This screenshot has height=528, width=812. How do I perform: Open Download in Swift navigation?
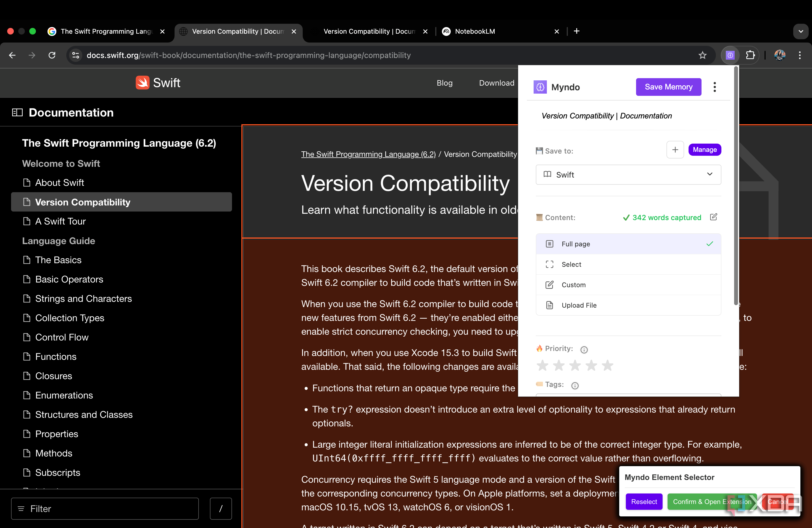point(496,83)
